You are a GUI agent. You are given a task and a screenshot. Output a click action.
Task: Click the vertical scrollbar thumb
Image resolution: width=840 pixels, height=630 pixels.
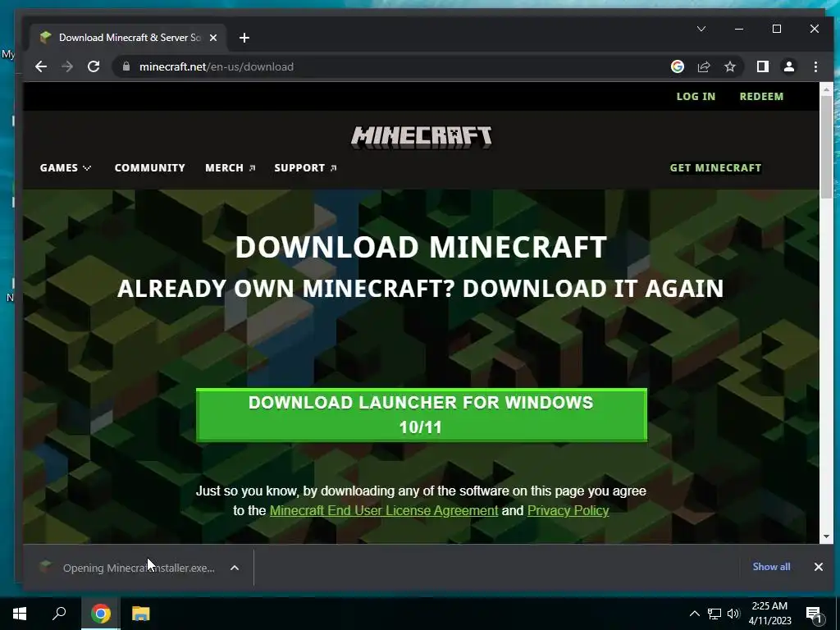(825, 148)
